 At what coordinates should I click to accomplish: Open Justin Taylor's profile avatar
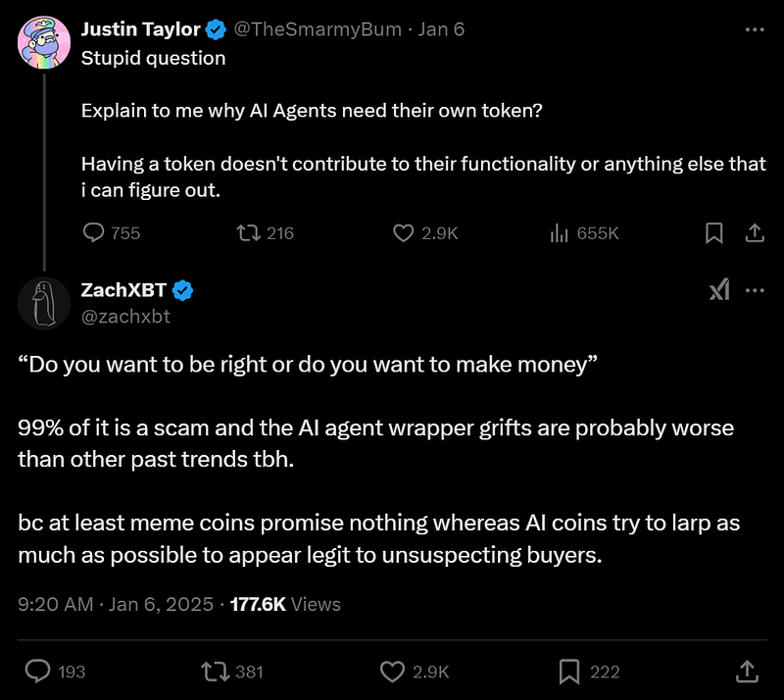point(42,42)
